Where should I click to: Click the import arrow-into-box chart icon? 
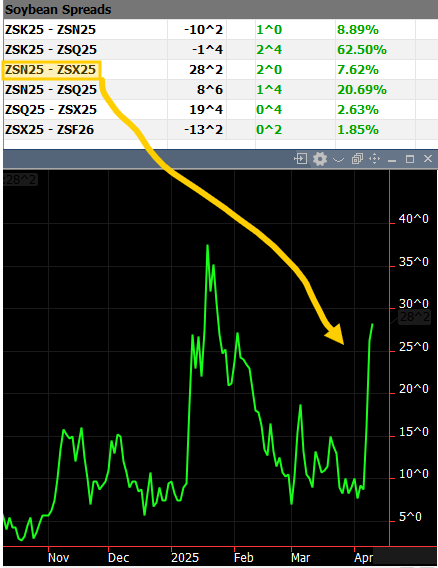300,159
